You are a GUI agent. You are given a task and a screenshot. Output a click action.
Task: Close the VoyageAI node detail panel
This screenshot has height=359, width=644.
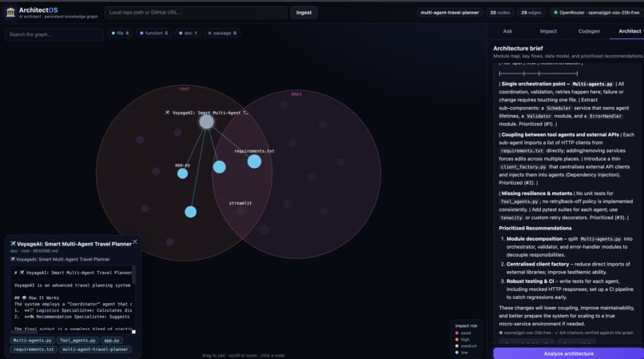[135, 241]
